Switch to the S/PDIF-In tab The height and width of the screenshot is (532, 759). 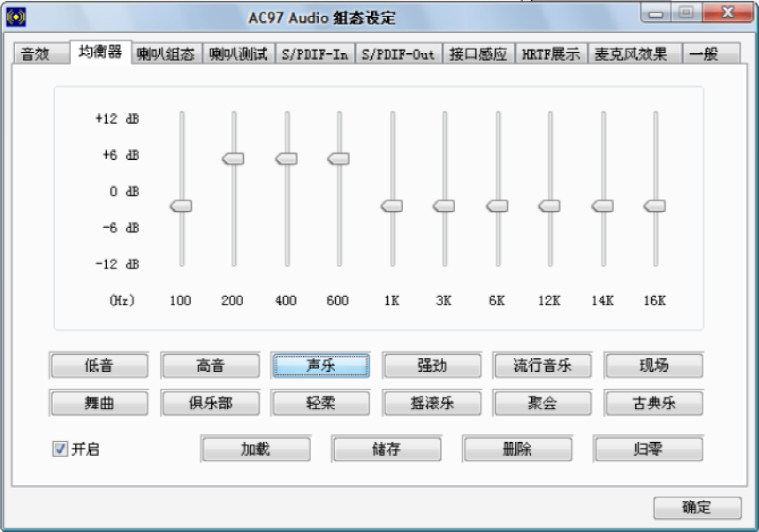tap(315, 54)
